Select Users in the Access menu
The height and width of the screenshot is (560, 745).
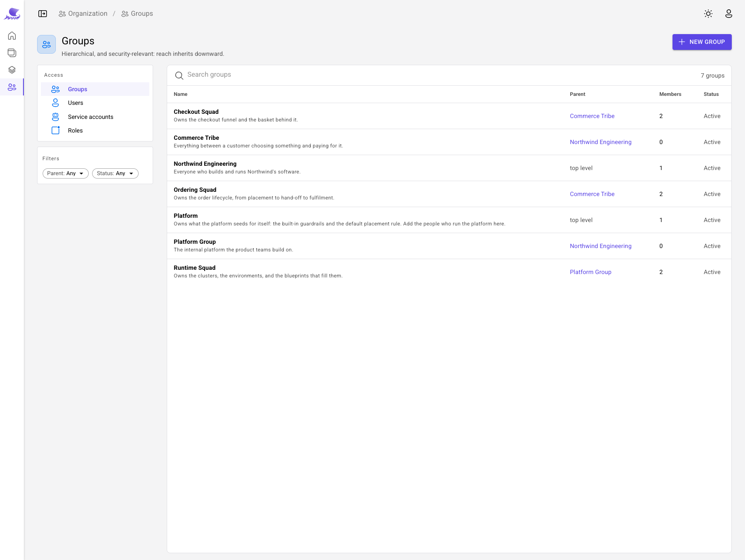95,103
